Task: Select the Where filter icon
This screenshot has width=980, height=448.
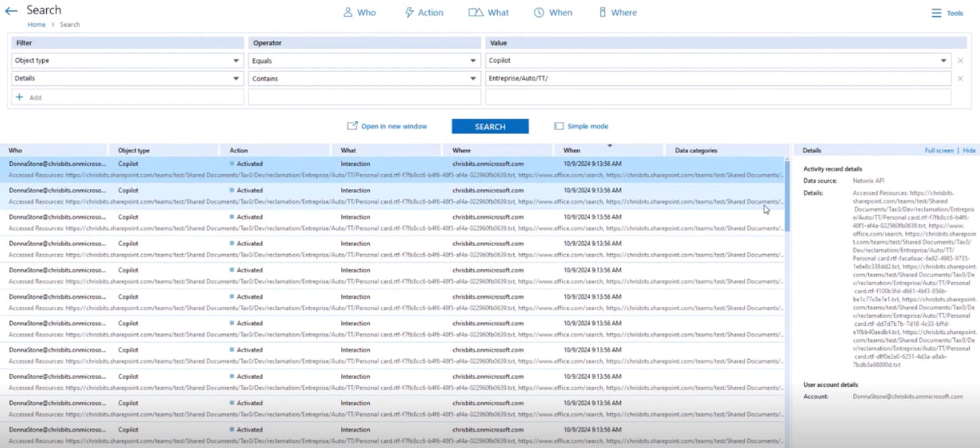Action: coord(602,13)
